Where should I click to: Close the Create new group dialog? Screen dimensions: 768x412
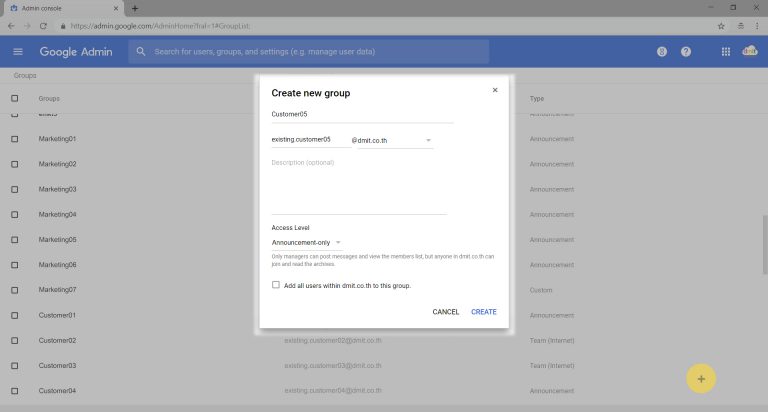494,90
